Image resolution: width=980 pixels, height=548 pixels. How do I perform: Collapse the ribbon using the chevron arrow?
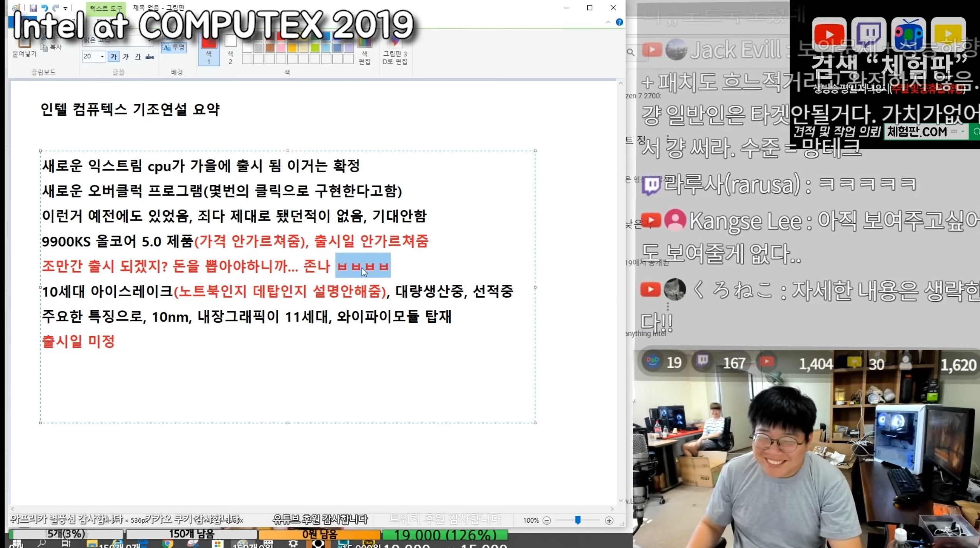[608, 22]
